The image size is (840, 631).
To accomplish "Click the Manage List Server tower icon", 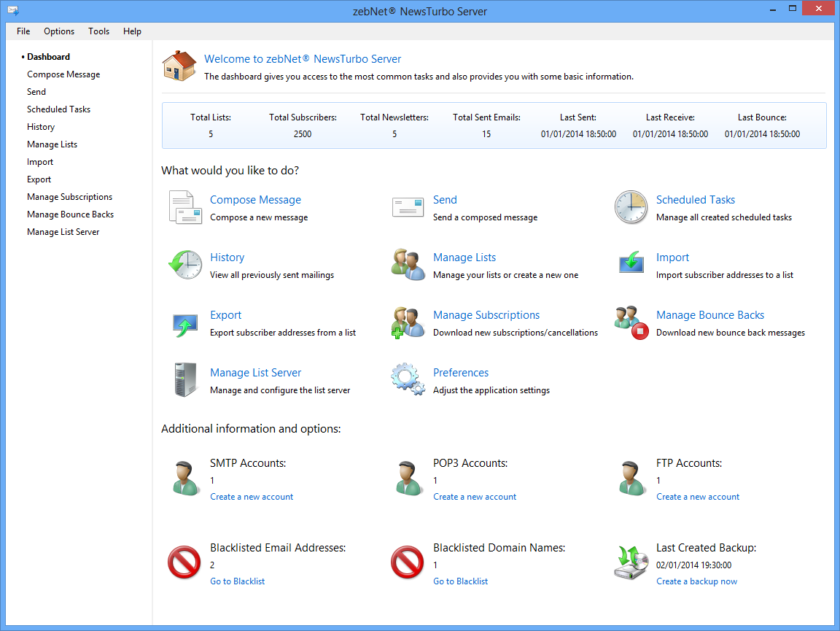I will click(x=185, y=379).
